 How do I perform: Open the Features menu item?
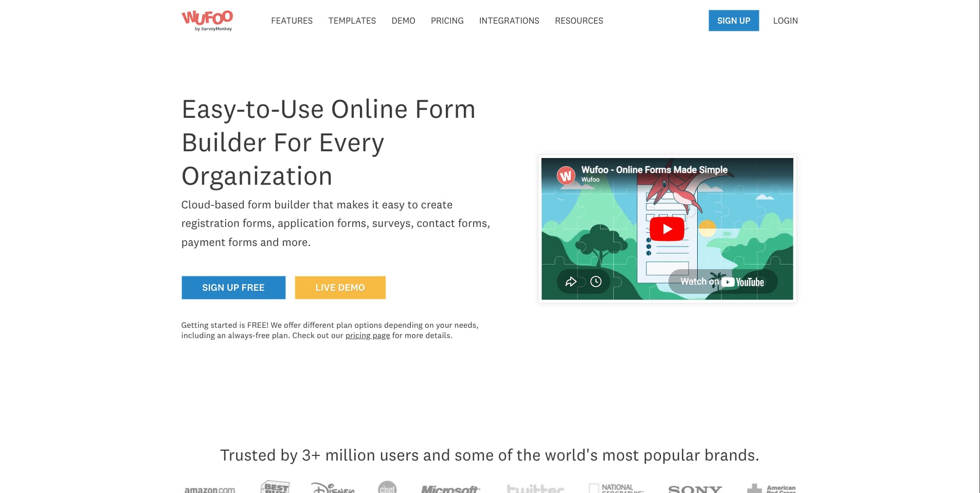point(292,21)
